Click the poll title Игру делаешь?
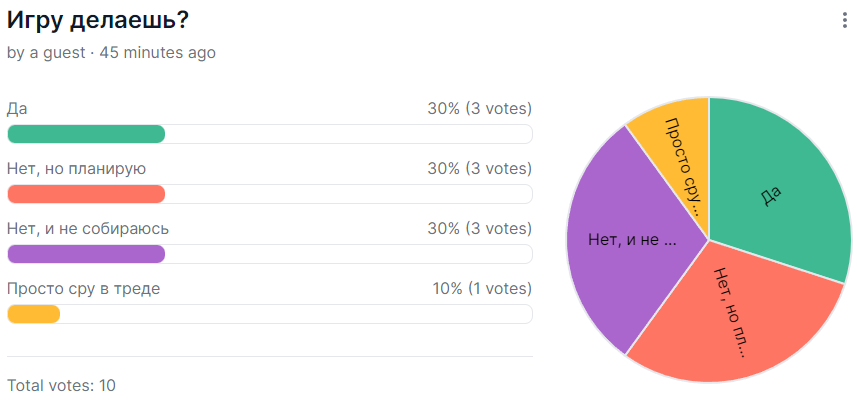This screenshot has height=406, width=857. pos(98,22)
